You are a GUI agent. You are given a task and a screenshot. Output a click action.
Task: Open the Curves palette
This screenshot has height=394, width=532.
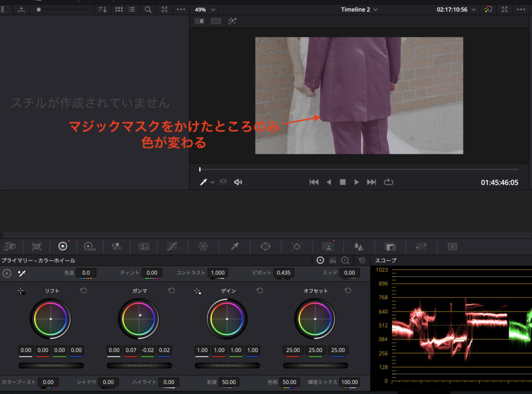click(172, 247)
